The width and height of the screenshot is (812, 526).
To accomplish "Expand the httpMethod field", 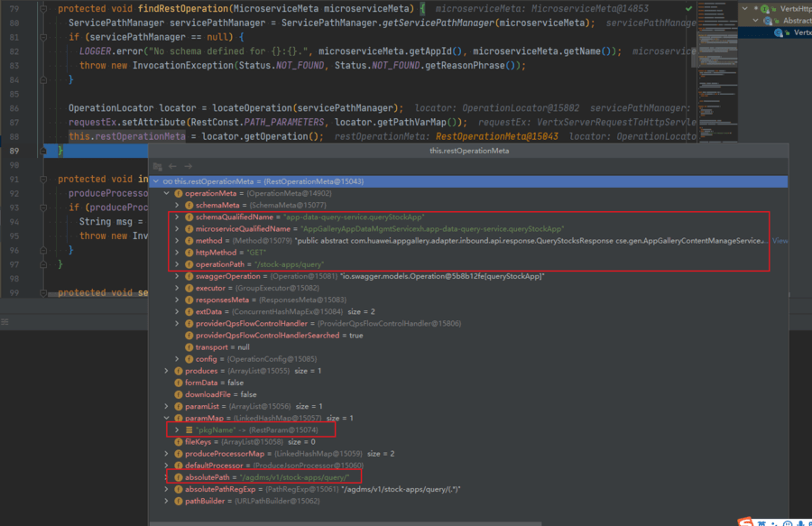I will coord(177,253).
